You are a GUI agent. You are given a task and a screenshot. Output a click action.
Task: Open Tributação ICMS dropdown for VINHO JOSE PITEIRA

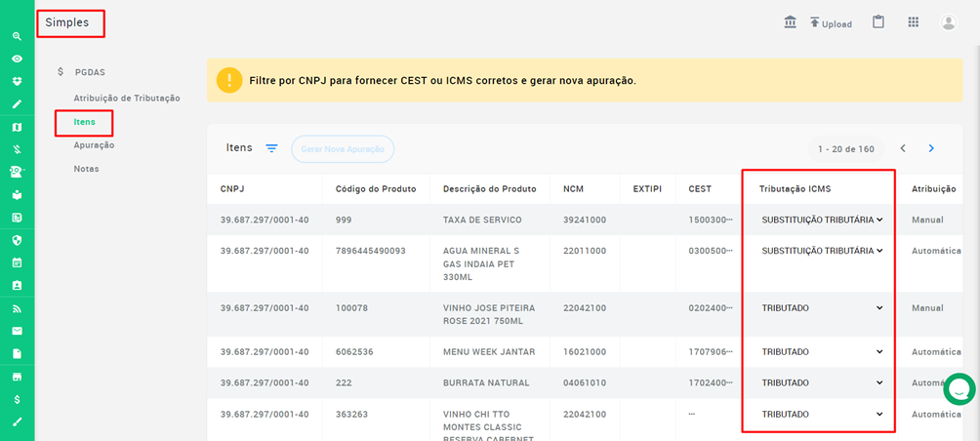[x=822, y=308]
